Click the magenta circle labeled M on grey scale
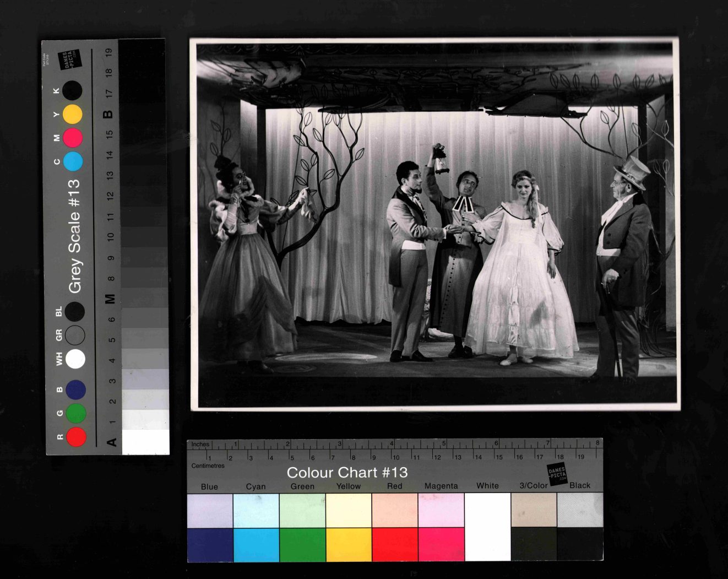 pos(72,138)
